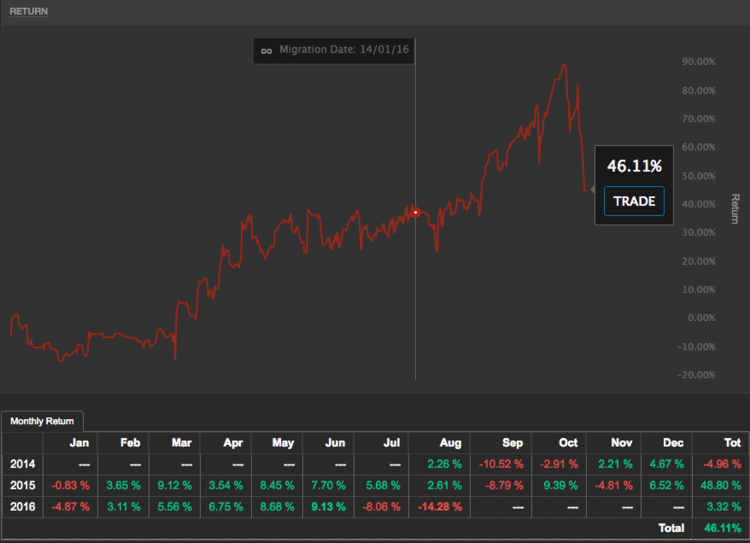Select the 2016 row header

pyautogui.click(x=22, y=506)
